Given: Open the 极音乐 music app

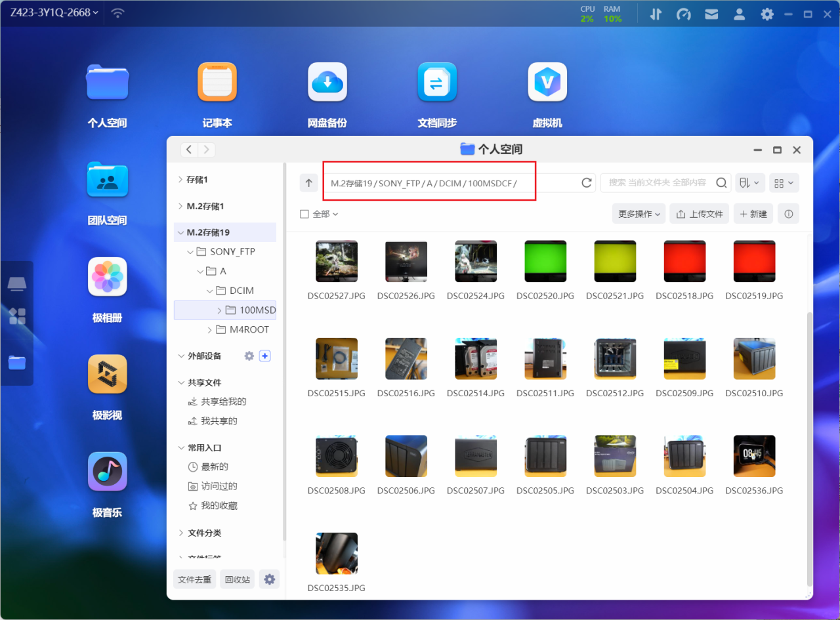Looking at the screenshot, I should pos(107,472).
